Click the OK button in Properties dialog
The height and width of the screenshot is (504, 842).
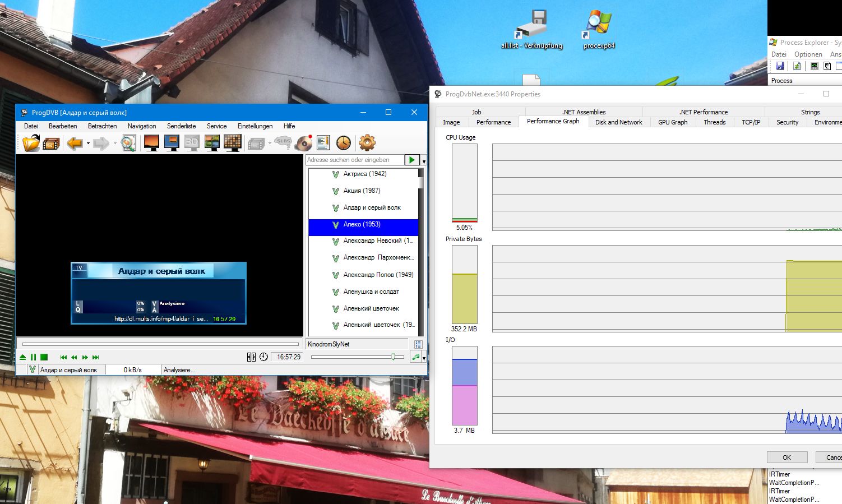click(x=787, y=457)
